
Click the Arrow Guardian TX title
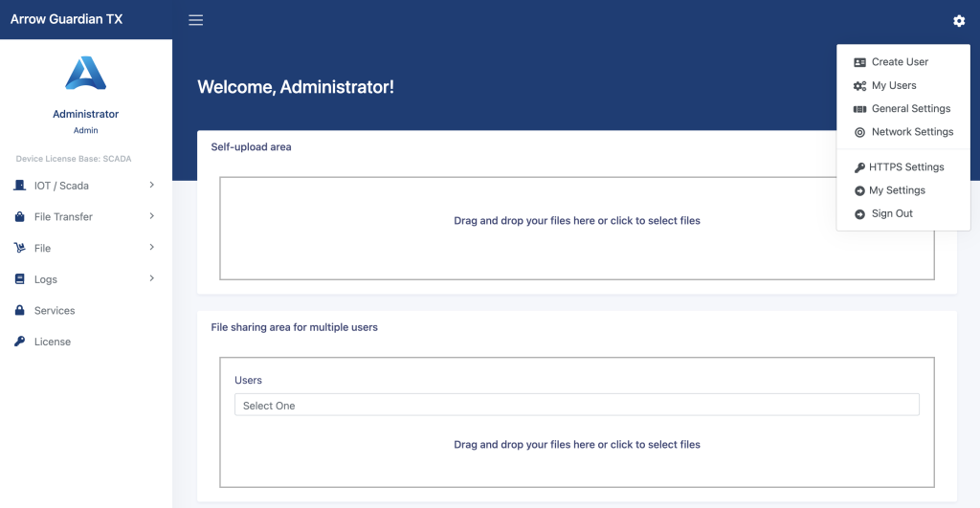(66, 19)
